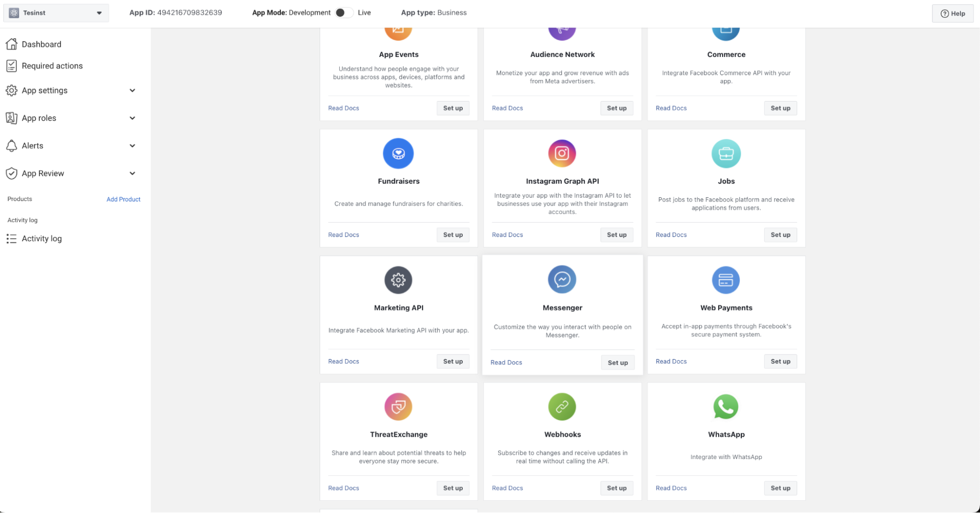The height and width of the screenshot is (513, 980).
Task: Click the Add Product link
Action: [124, 199]
